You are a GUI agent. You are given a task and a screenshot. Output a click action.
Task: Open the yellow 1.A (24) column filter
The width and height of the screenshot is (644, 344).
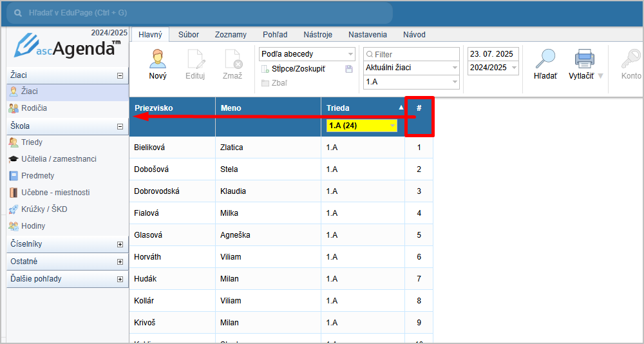(362, 126)
